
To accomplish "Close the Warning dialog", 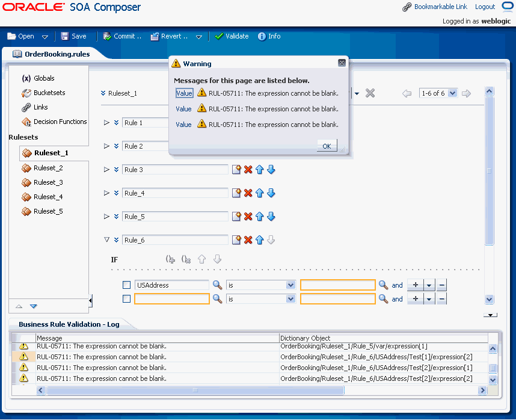I will pyautogui.click(x=342, y=63).
